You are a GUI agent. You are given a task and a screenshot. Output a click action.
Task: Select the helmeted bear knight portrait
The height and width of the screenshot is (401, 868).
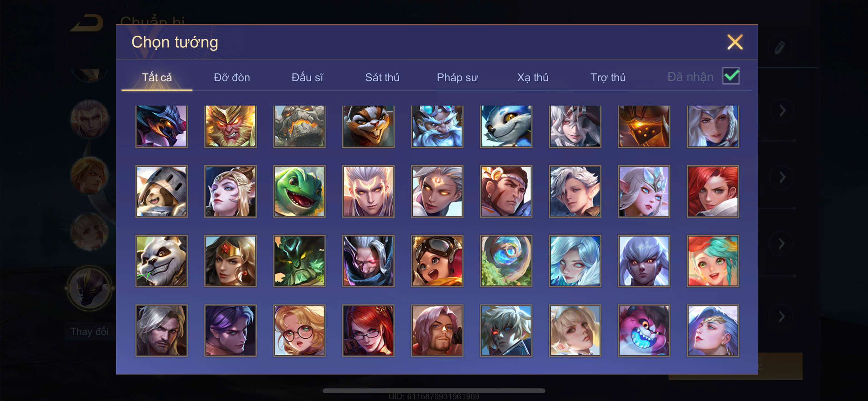(x=161, y=191)
